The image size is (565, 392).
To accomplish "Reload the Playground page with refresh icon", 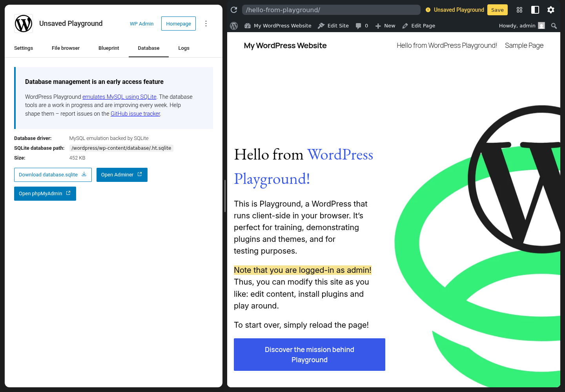I will point(234,10).
